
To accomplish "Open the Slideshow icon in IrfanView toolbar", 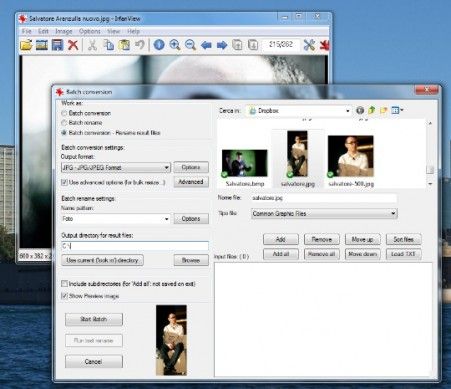I will pos(42,45).
